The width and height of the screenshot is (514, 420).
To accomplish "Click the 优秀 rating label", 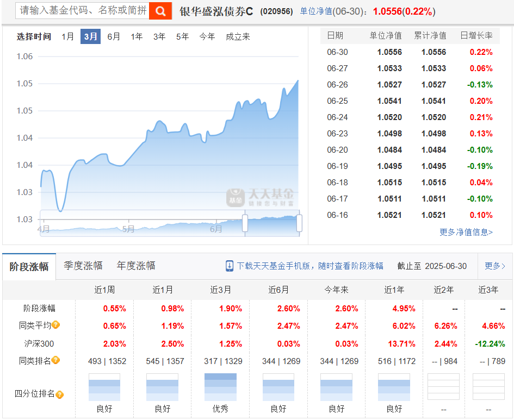I will [220, 409].
